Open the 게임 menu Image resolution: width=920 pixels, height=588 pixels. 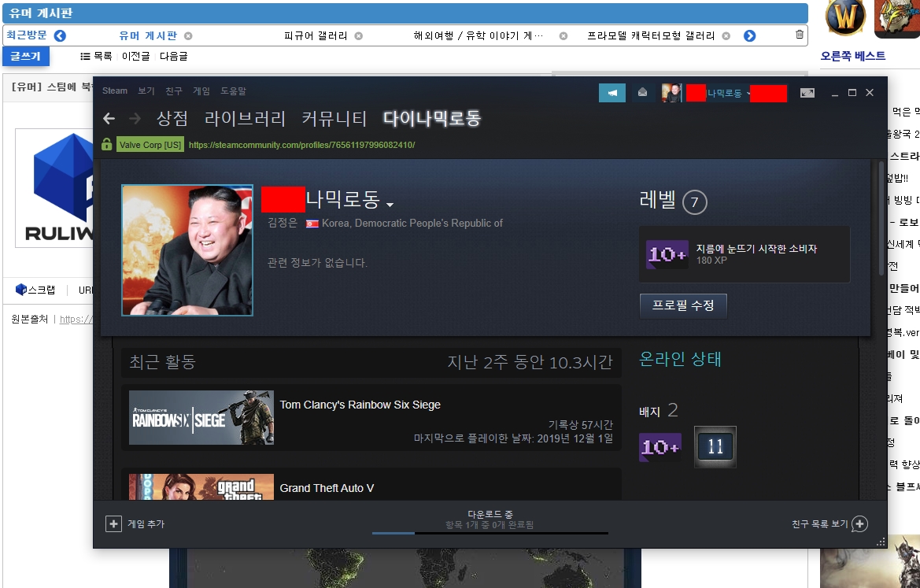(201, 91)
